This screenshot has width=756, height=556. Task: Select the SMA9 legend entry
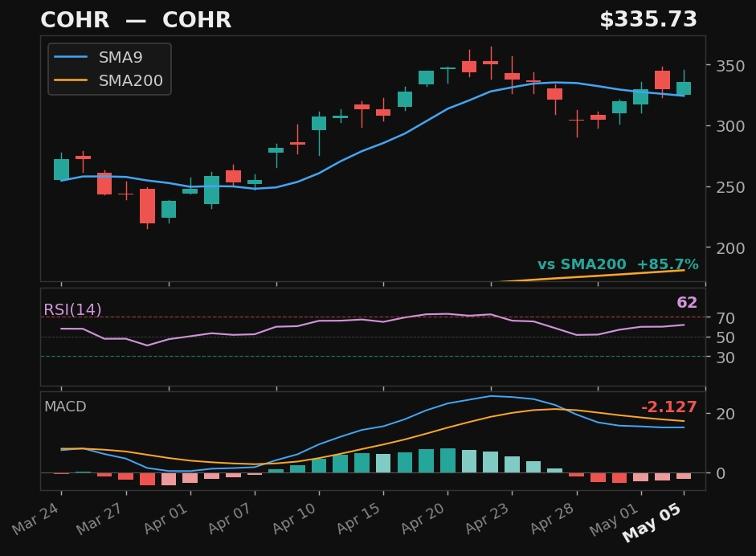click(98, 57)
